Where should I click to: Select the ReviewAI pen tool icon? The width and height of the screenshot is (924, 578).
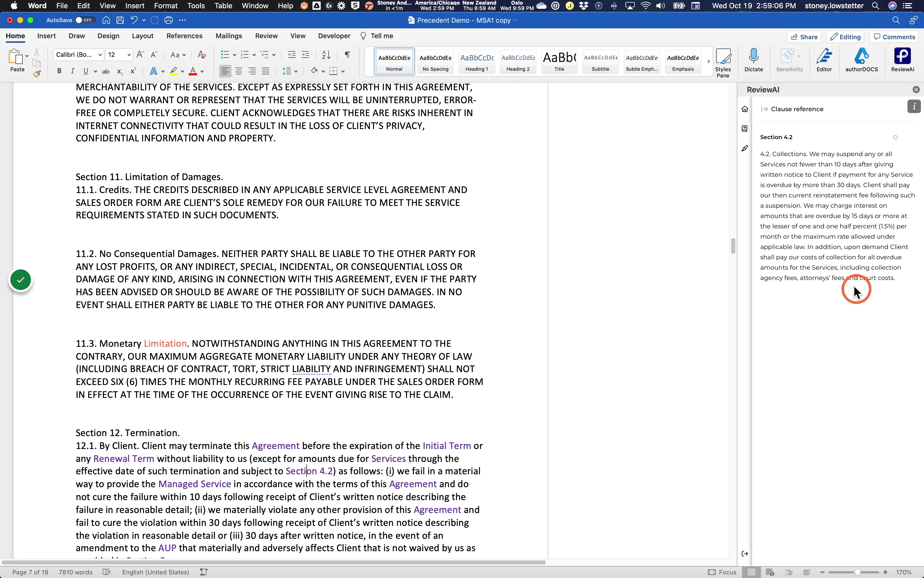[745, 148]
